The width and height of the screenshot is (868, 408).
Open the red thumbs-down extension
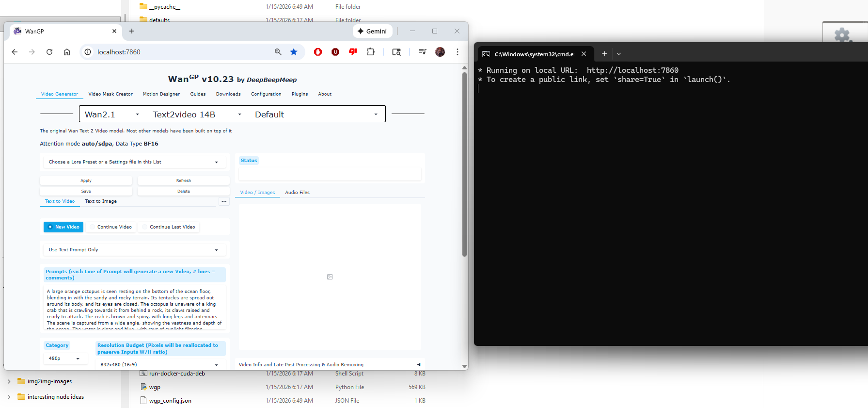[353, 52]
